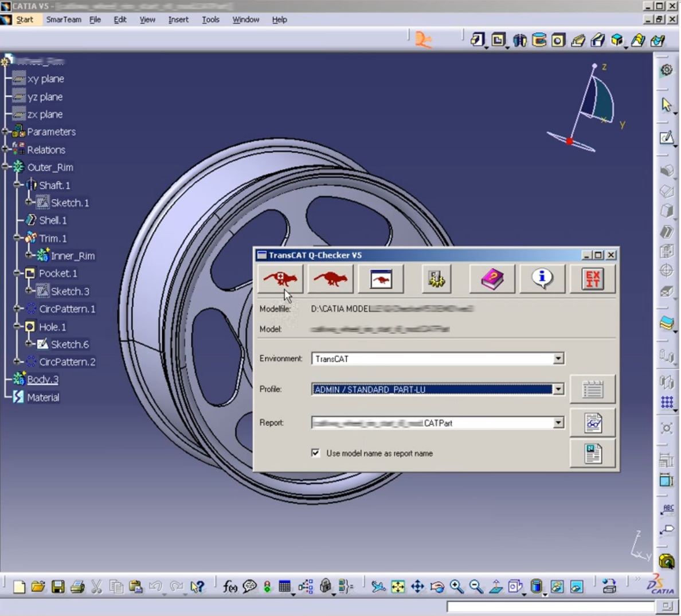Open the Report dropdown arrow
This screenshot has width=681, height=616.
558,423
